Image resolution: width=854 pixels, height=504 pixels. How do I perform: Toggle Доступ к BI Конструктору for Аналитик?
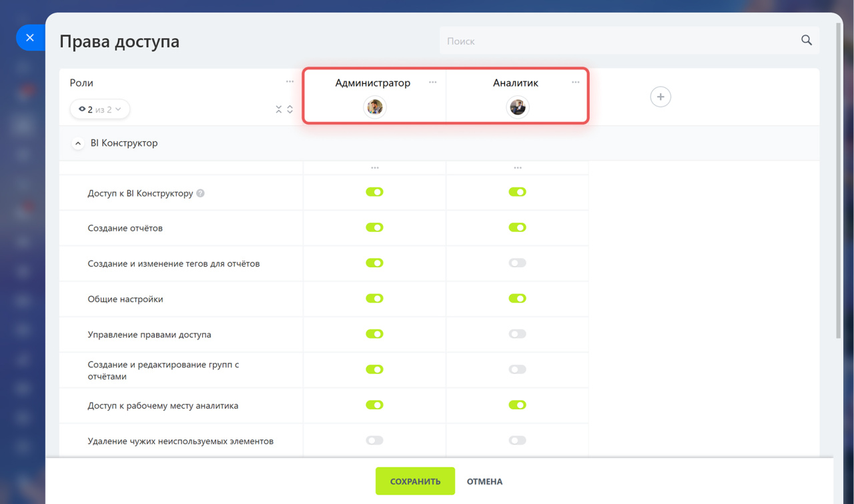517,192
